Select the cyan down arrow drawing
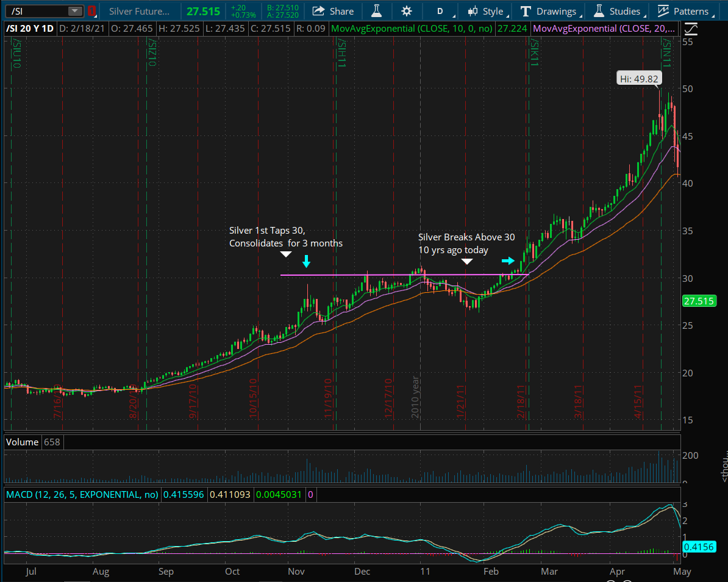 point(306,261)
